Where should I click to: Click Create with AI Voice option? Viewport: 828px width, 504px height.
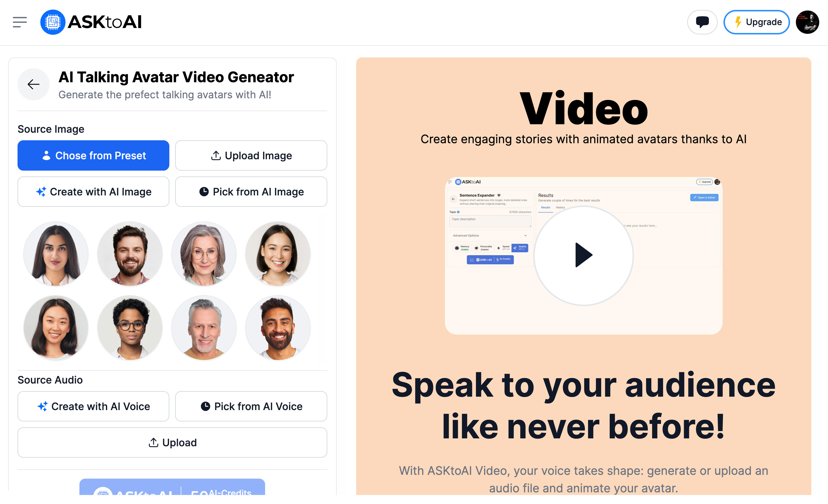point(93,407)
